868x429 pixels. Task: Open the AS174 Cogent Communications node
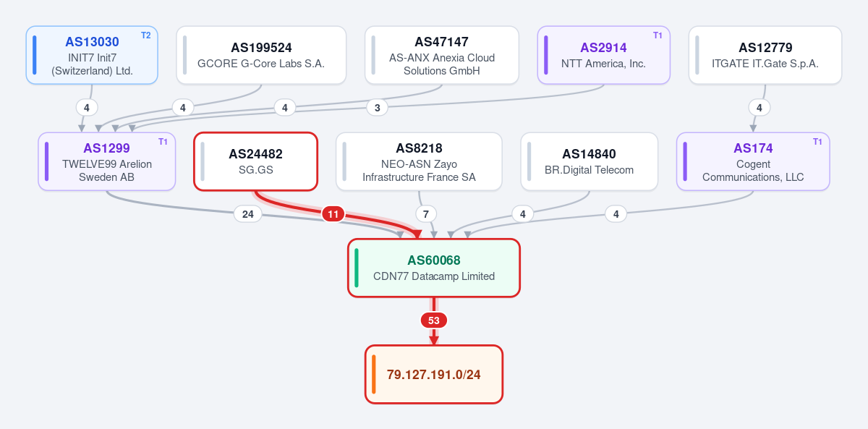pyautogui.click(x=753, y=161)
